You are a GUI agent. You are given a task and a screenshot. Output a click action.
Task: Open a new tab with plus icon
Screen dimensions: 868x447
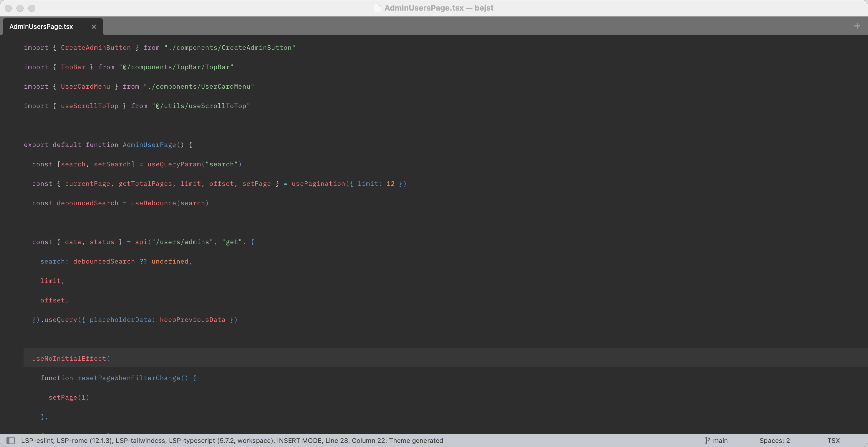(x=857, y=26)
